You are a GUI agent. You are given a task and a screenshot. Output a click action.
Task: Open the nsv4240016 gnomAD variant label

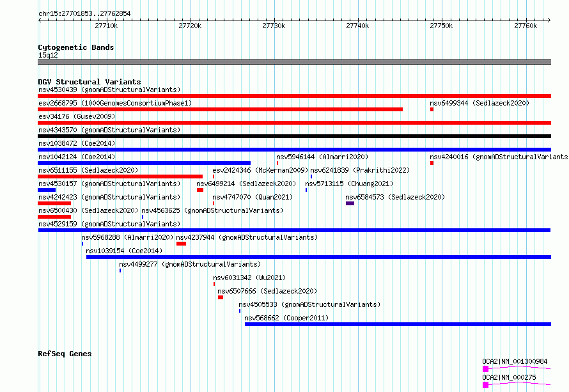(x=499, y=157)
